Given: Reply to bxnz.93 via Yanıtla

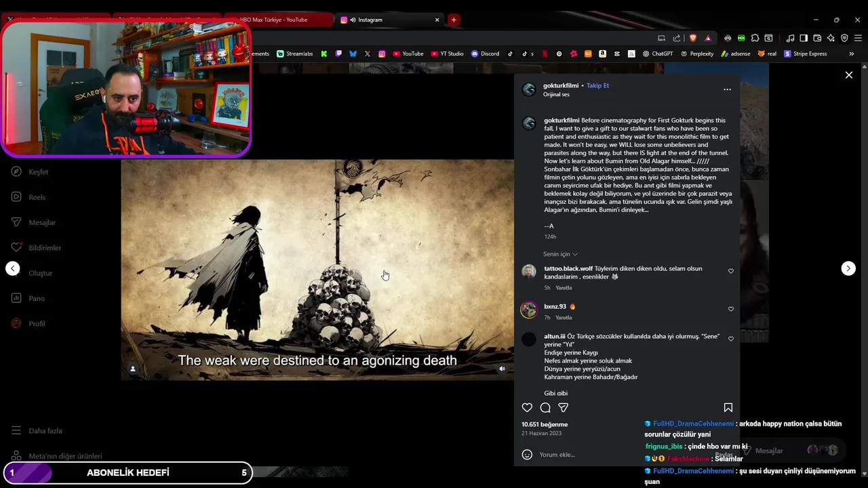Looking at the screenshot, I should 564,318.
